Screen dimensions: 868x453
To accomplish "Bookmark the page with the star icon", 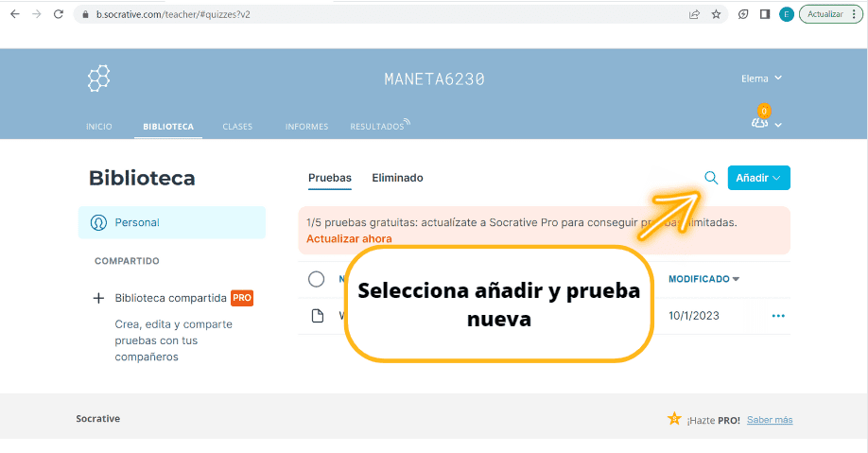I will click(x=717, y=14).
